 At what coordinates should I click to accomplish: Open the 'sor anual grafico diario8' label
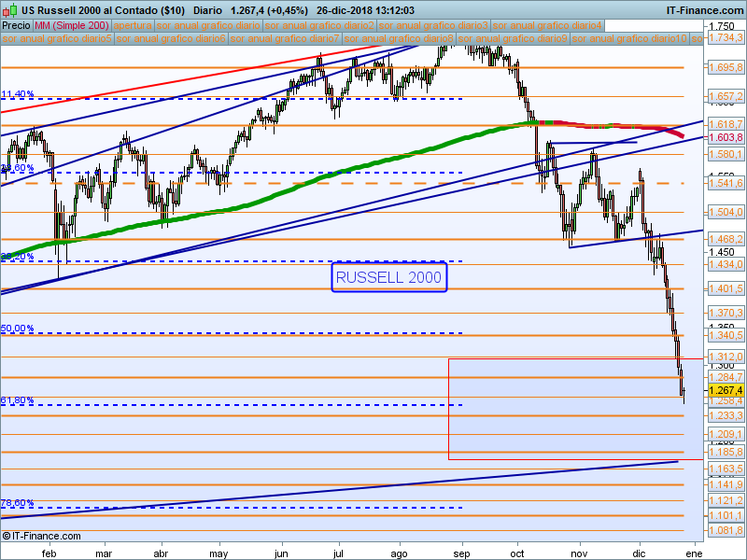tap(399, 38)
